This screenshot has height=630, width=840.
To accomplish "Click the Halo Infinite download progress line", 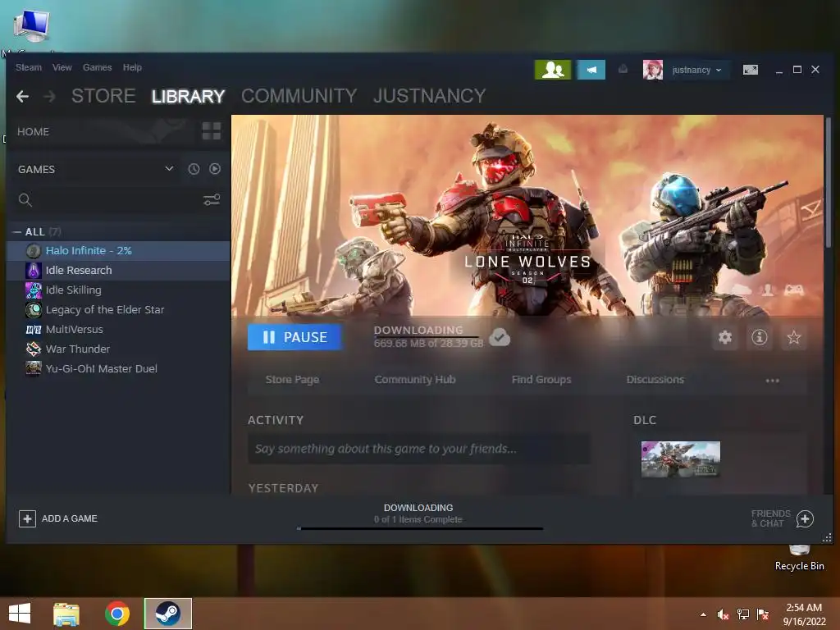I will click(427, 337).
